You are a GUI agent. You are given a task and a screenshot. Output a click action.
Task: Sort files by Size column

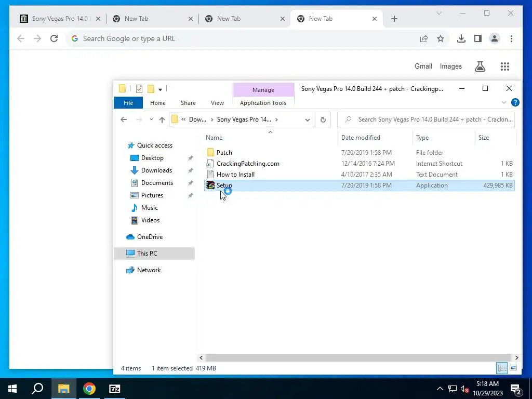tap(484, 137)
